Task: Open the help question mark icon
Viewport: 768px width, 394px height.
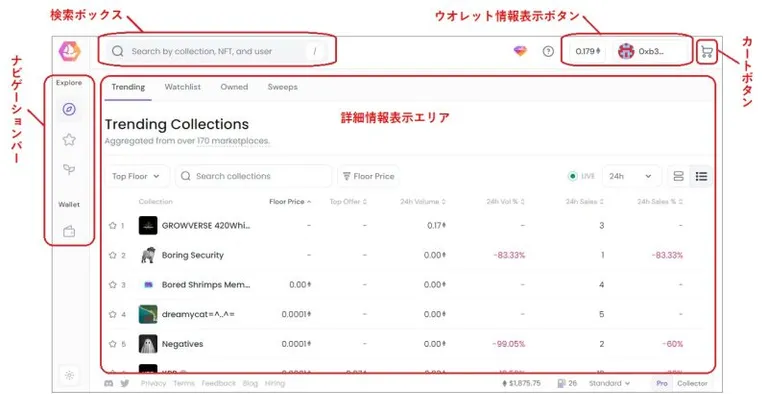Action: [x=548, y=51]
